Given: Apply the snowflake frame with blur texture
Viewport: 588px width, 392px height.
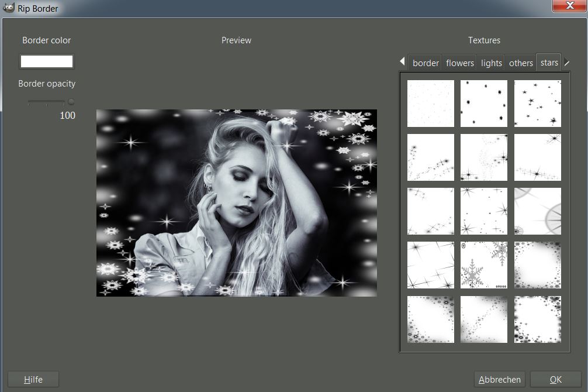Looking at the screenshot, I should point(537,265).
